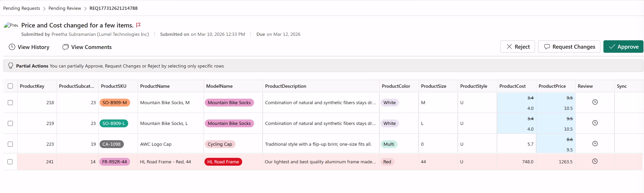
Task: Click the Partial Actions lightbulb icon
Action: click(x=11, y=66)
